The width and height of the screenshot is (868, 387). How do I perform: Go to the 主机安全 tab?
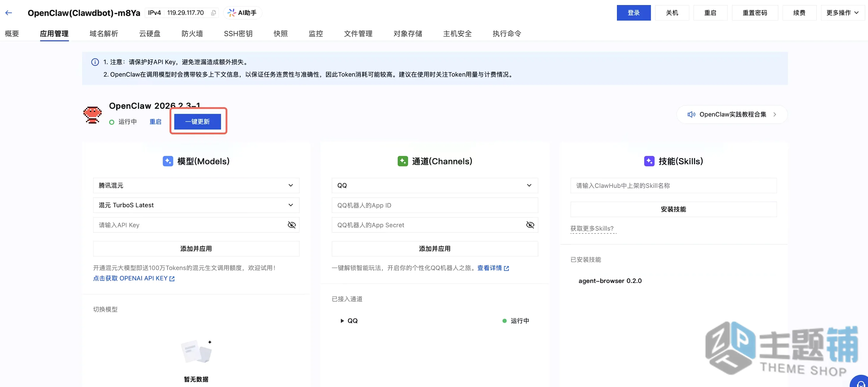click(457, 34)
